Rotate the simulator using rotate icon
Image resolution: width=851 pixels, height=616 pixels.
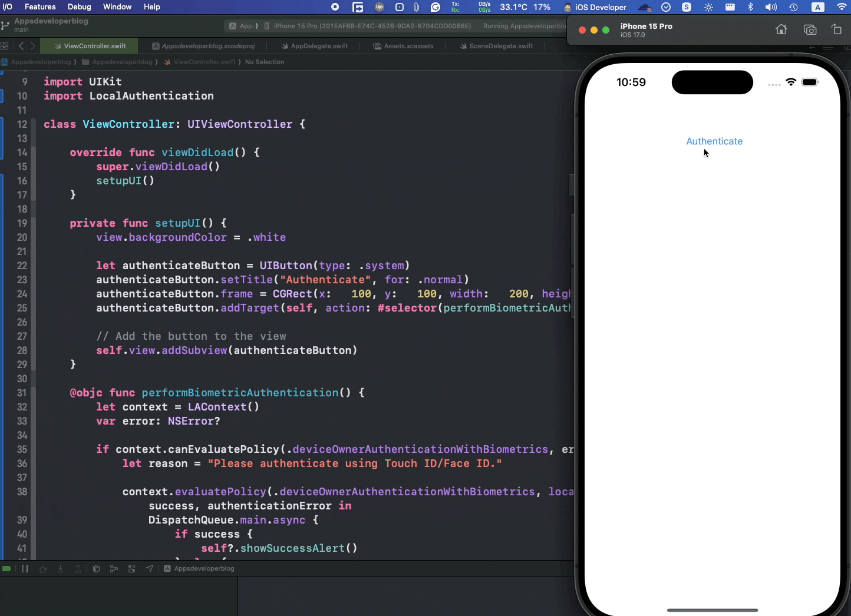click(x=837, y=29)
